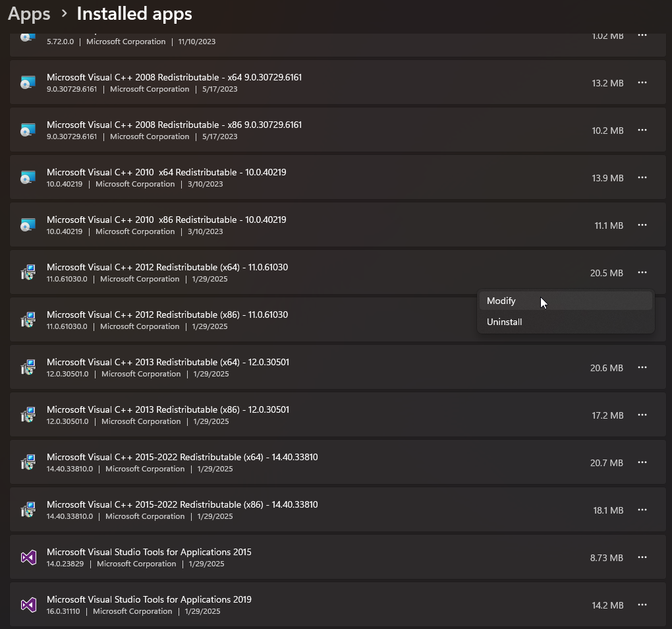
Task: Go back to Apps breadcrumb
Action: coord(29,13)
